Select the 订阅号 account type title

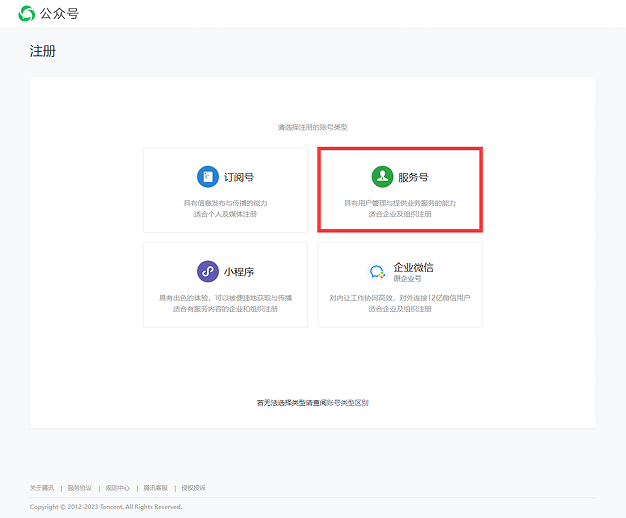(239, 177)
